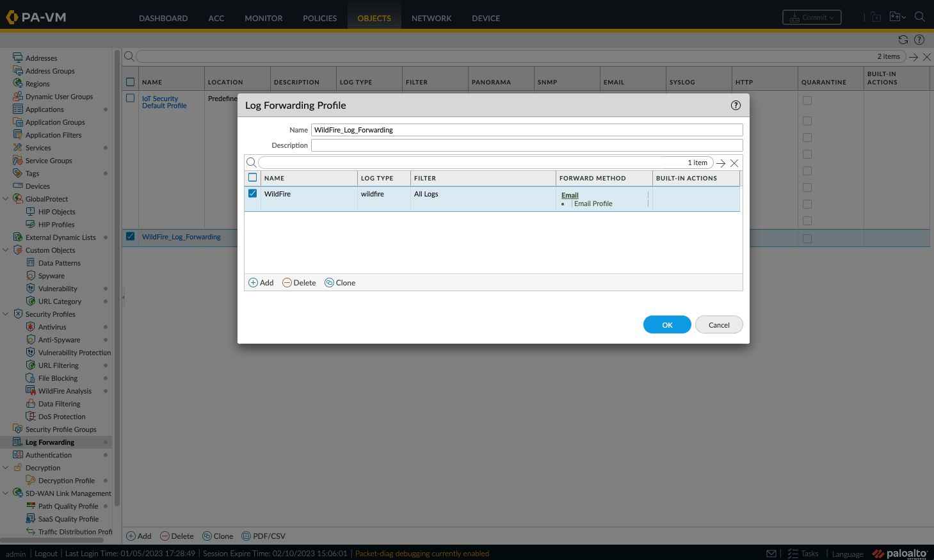The width and height of the screenshot is (934, 560).
Task: Collapse the left sidebar panel handle
Action: 123,297
